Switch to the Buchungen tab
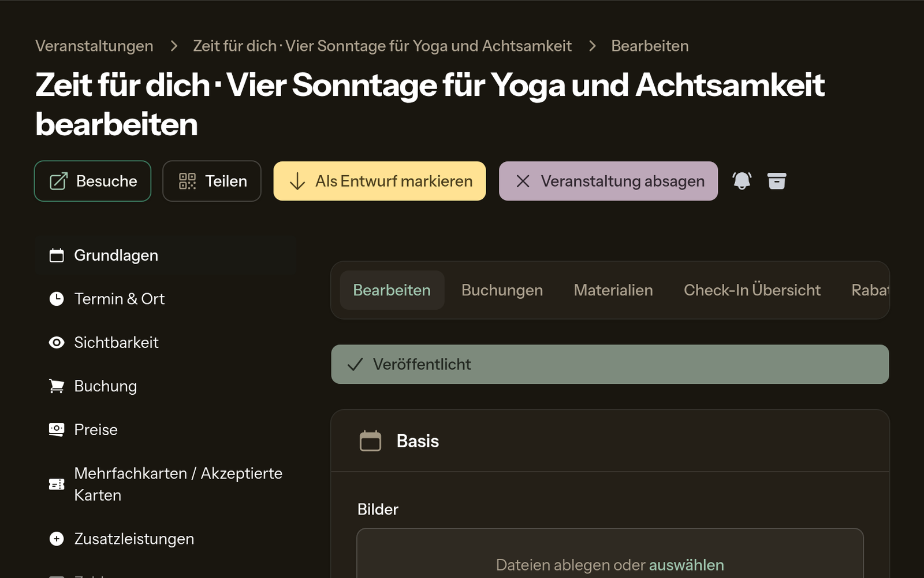The width and height of the screenshot is (924, 578). pyautogui.click(x=502, y=290)
